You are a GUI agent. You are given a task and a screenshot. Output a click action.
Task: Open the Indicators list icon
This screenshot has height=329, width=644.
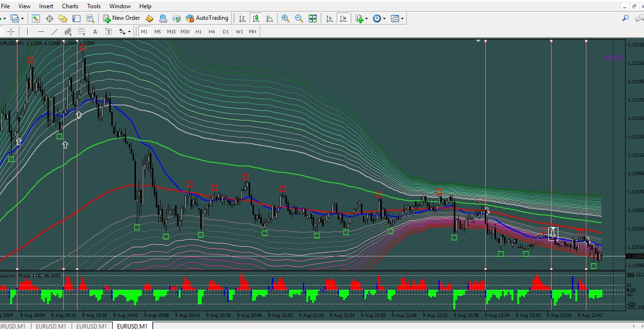(x=359, y=18)
